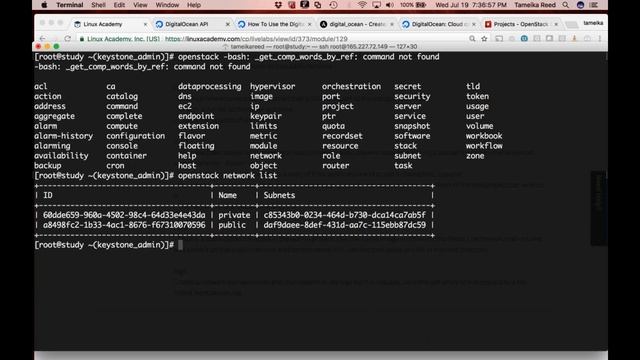Screen dimensions: 640x360
Task: Close the Projects - OpenStack tab
Action: [x=556, y=24]
